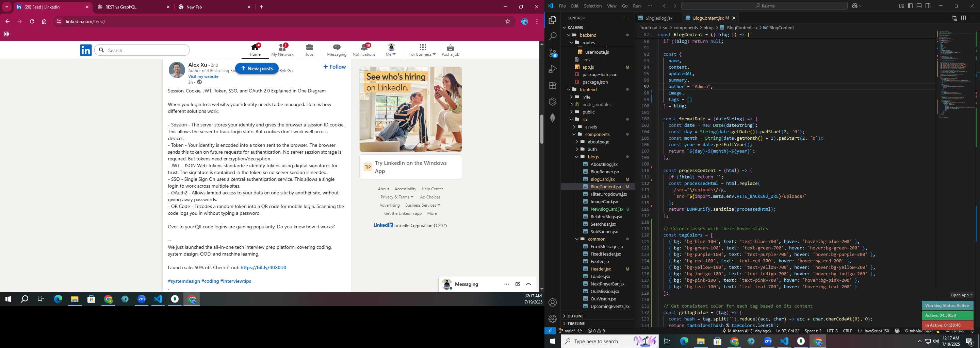Screen dimensions: 980x348
Task: Open the bit.ly/40X0lJ0 link
Action: (263, 267)
